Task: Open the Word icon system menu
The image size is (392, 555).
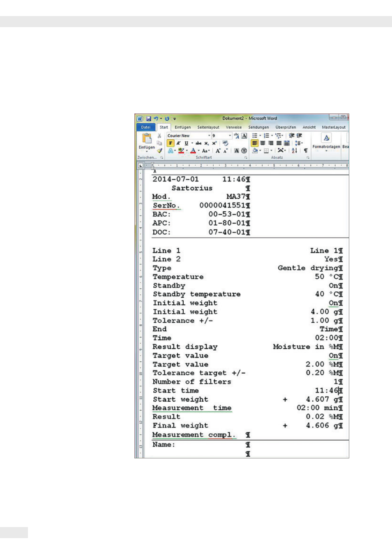Action: click(x=140, y=118)
